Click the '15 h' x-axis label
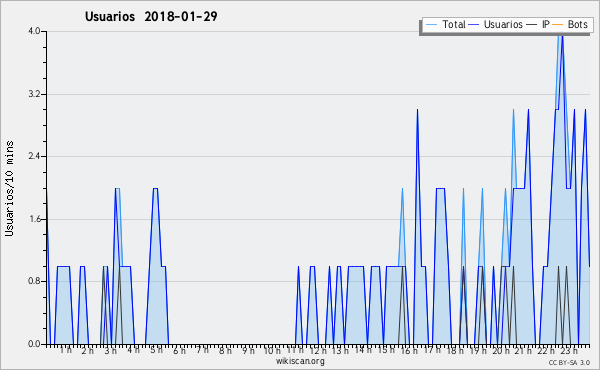The image size is (600, 370). point(386,350)
